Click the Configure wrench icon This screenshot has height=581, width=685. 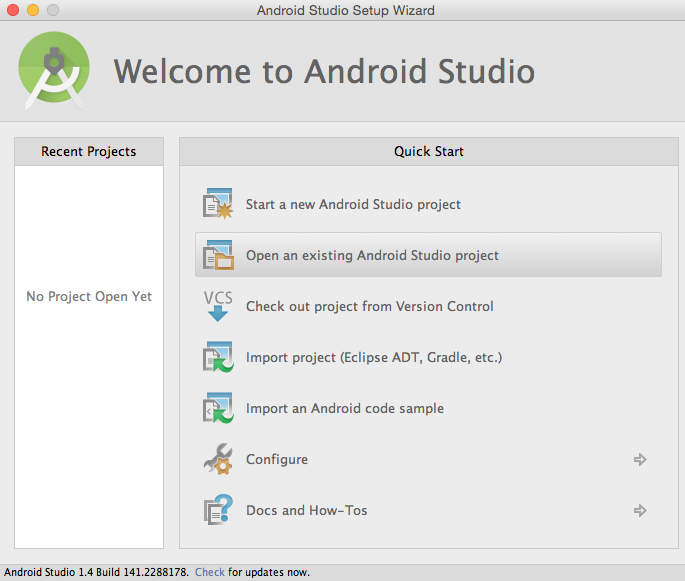(218, 459)
